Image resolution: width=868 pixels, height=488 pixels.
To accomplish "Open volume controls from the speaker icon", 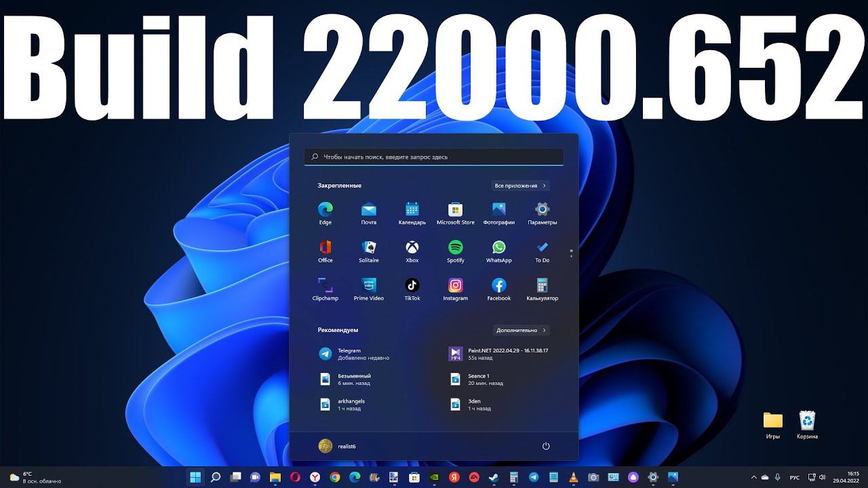I will coord(823,477).
